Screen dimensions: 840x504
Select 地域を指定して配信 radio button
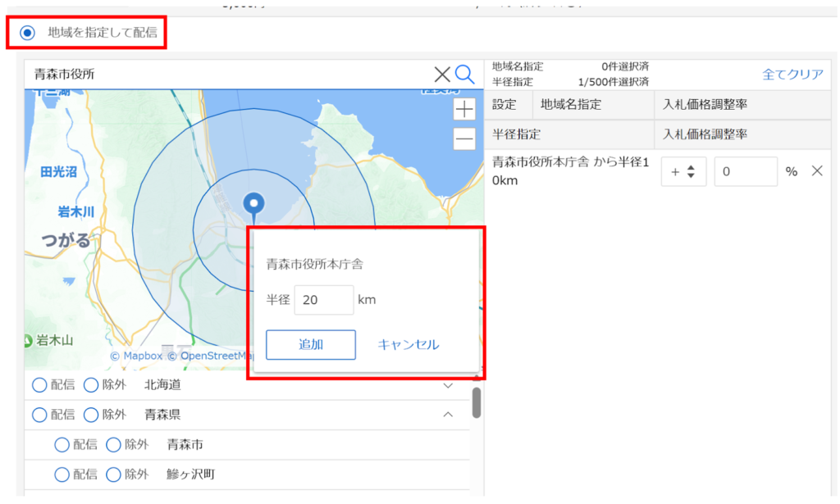tap(29, 33)
